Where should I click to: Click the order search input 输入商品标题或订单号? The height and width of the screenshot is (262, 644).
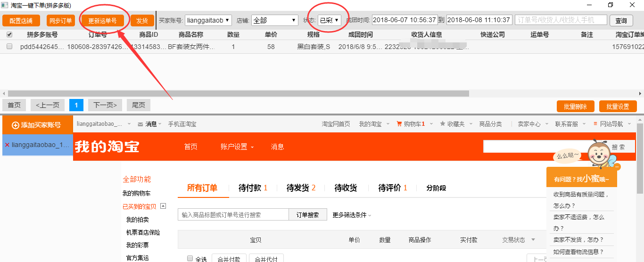233,214
